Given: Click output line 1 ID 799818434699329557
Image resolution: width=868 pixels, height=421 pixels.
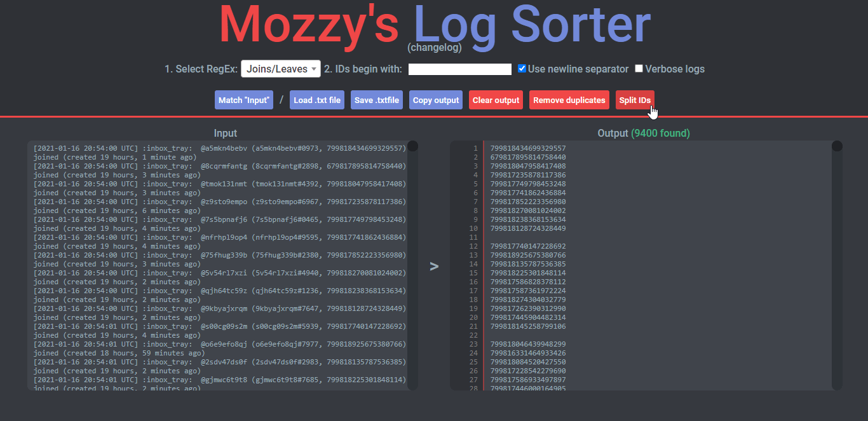Looking at the screenshot, I should (528, 148).
